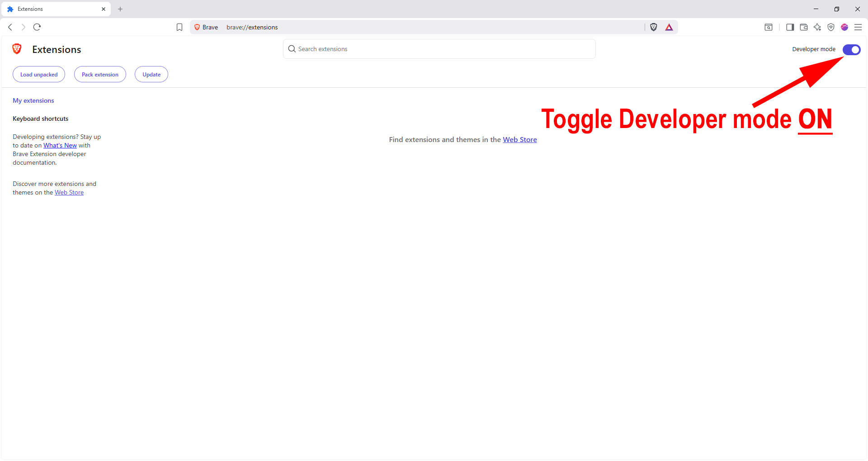Show the sidebar panel
Viewport: 868px width, 461px height.
pyautogui.click(x=790, y=27)
